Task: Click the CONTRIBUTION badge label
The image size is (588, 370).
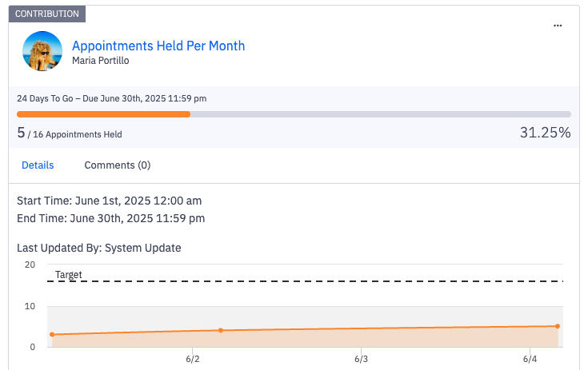Action: (47, 14)
